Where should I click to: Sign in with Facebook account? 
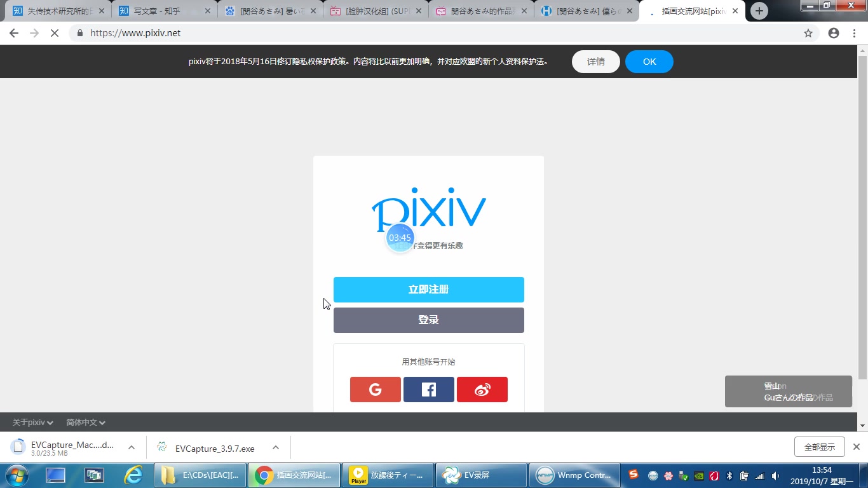coord(429,390)
